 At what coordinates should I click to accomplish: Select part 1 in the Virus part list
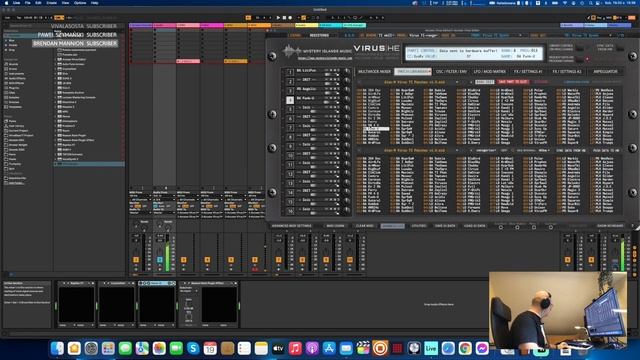pos(290,72)
